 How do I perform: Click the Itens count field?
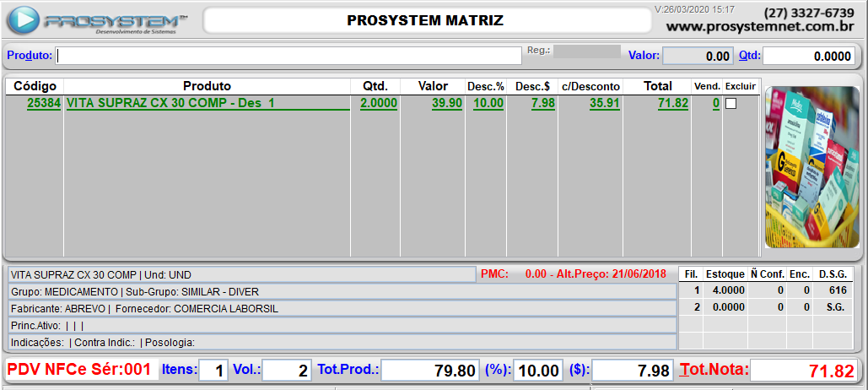pyautogui.click(x=213, y=371)
